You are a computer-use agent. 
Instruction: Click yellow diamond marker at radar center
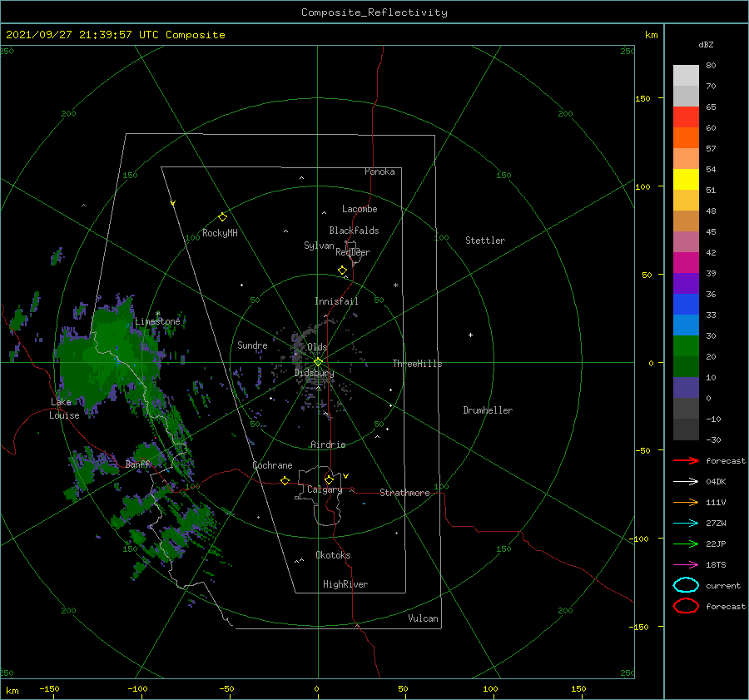tap(318, 362)
